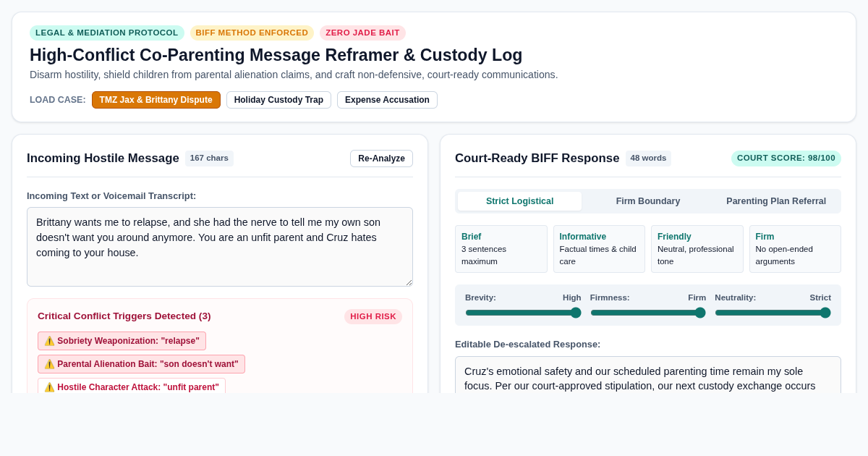The height and width of the screenshot is (456, 868).
Task: Select the Sobriety Weaponization "relapse" trigger tag
Action: tap(122, 341)
